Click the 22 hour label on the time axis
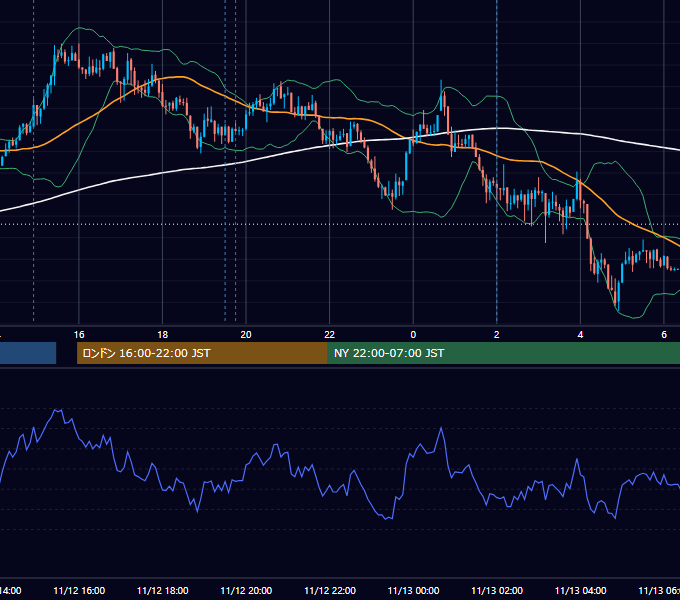 [x=330, y=335]
